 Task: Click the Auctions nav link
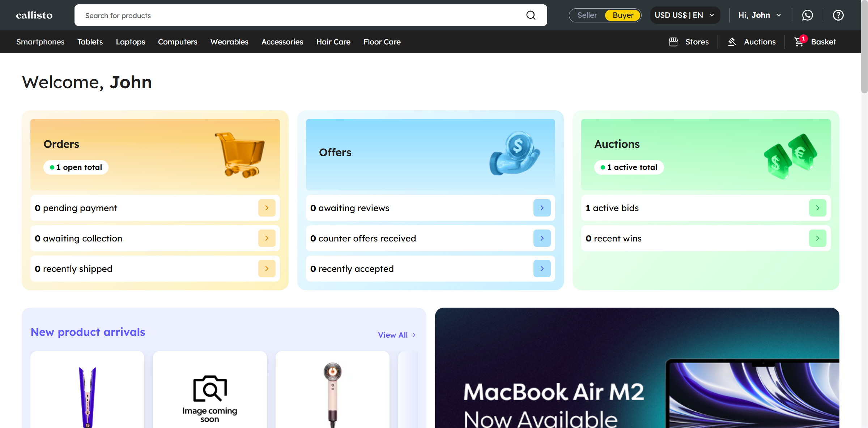[x=760, y=42]
